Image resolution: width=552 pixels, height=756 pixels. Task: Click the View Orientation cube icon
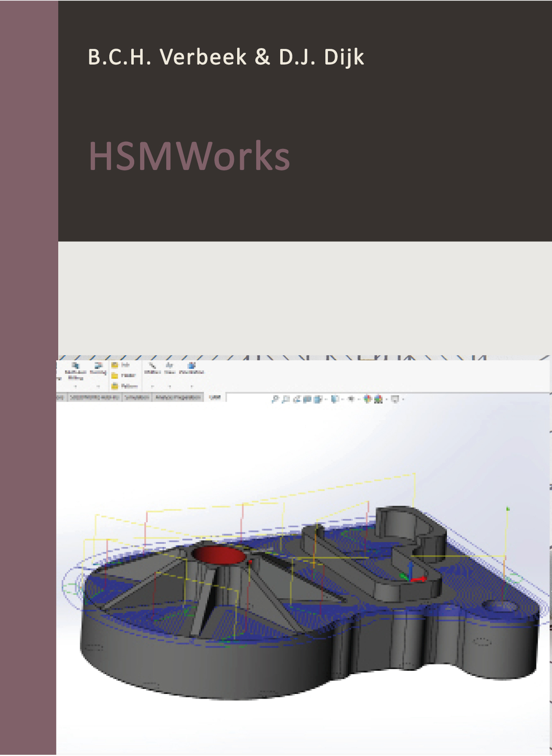tap(318, 399)
